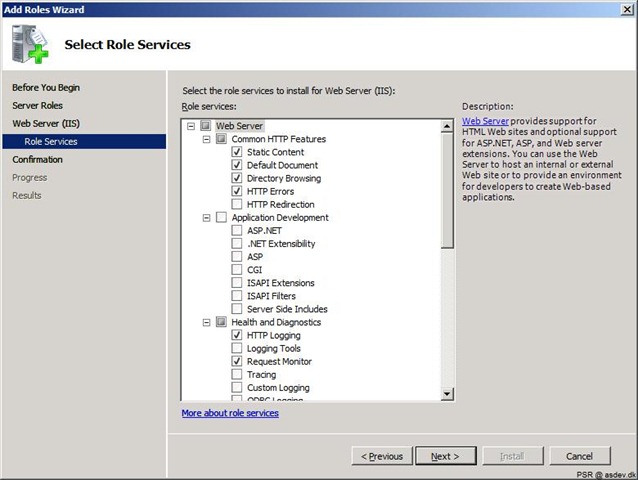Click the Previous button
Viewport: 638px width, 480px height.
(382, 456)
